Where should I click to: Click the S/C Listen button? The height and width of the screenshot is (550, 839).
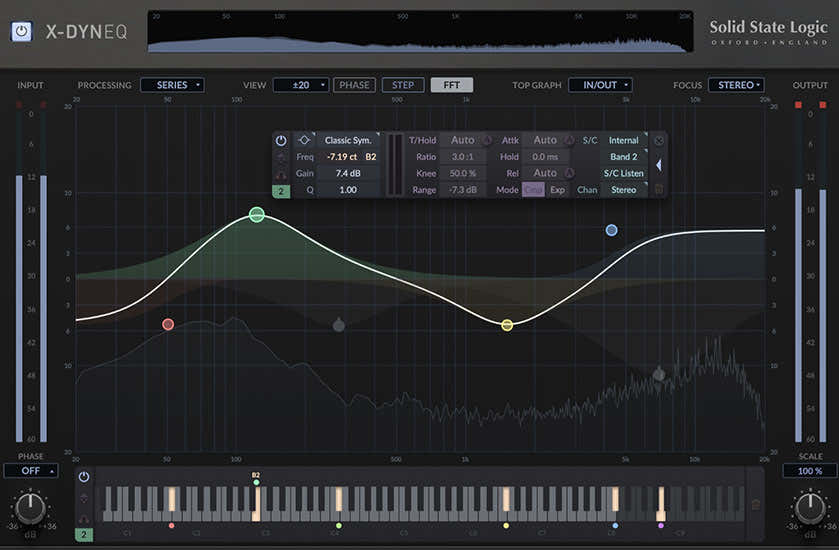click(624, 173)
